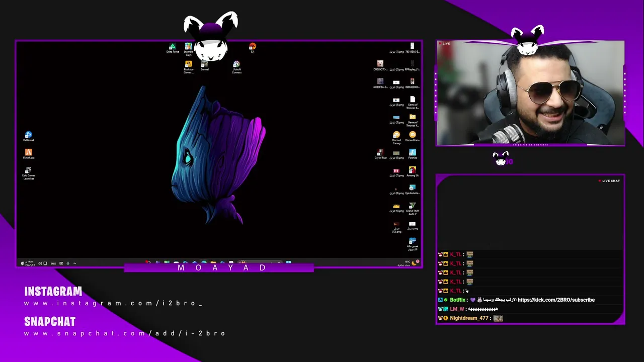This screenshot has width=644, height=362.
Task: Open the (10).png image file
Action: (x=396, y=227)
